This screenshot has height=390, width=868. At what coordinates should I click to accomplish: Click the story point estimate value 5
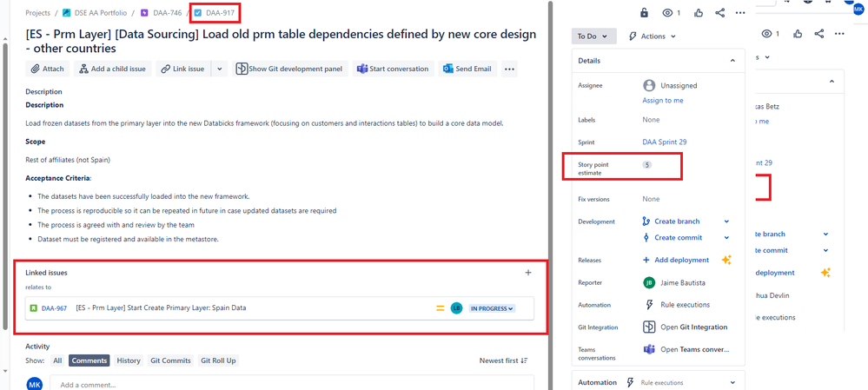[647, 165]
